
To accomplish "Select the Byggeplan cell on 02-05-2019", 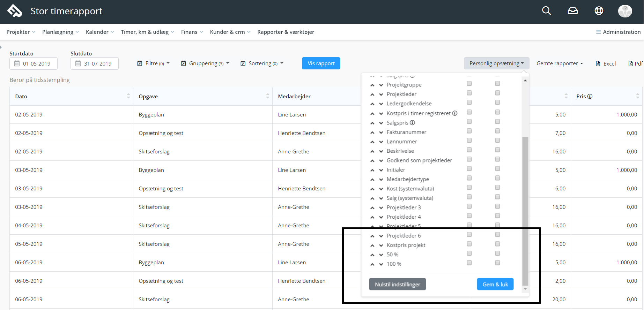I will [x=203, y=115].
